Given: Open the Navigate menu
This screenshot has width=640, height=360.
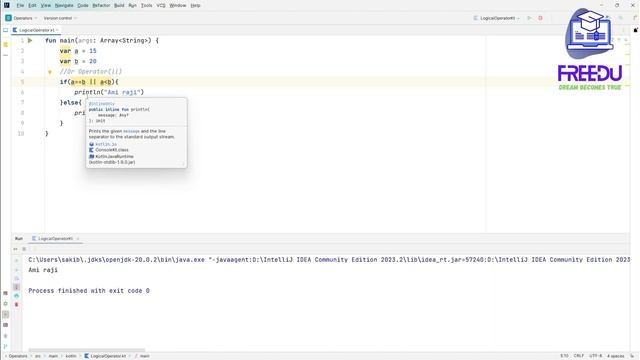Looking at the screenshot, I should 64,5.
